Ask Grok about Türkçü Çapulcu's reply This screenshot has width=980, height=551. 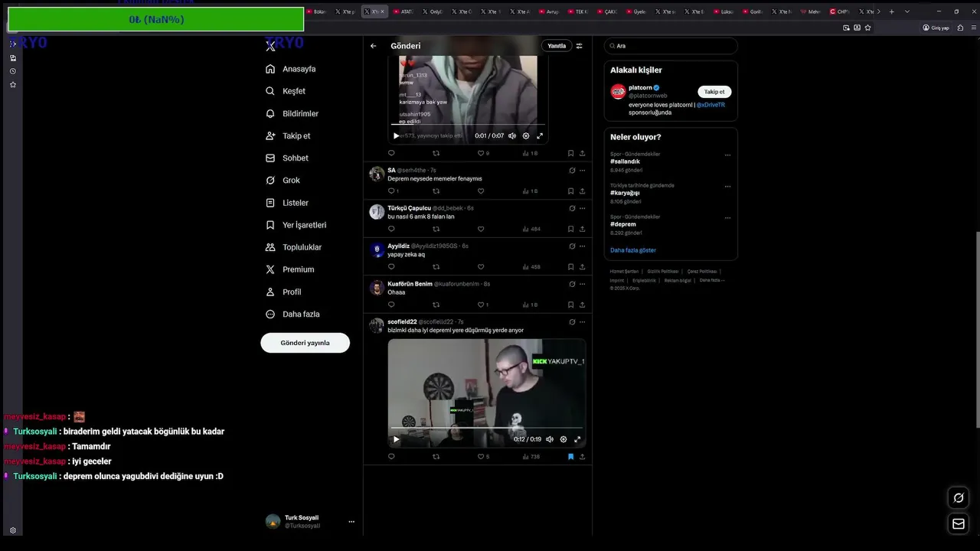point(572,208)
